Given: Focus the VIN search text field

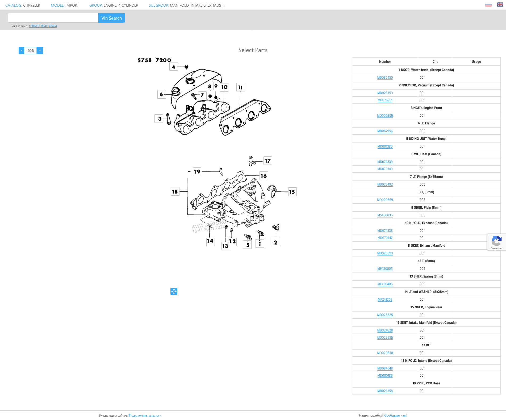Looking at the screenshot, I should click(x=53, y=18).
